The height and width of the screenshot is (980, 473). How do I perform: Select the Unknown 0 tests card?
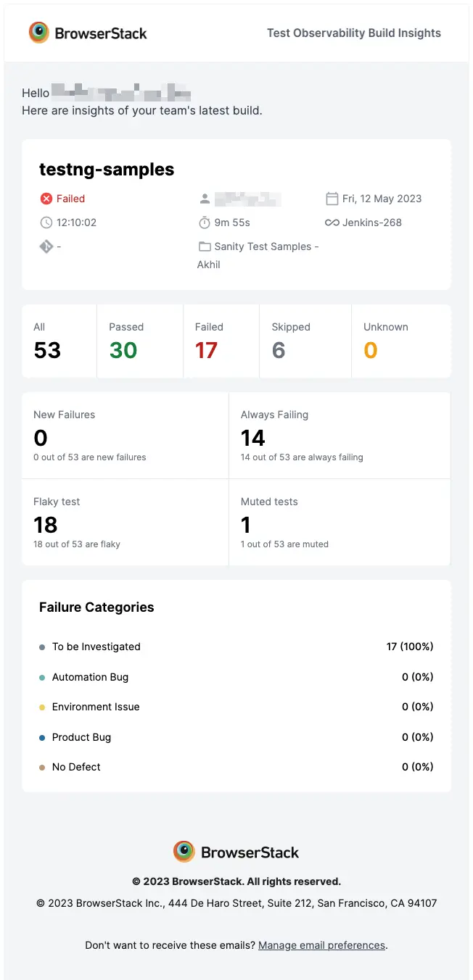coord(401,341)
